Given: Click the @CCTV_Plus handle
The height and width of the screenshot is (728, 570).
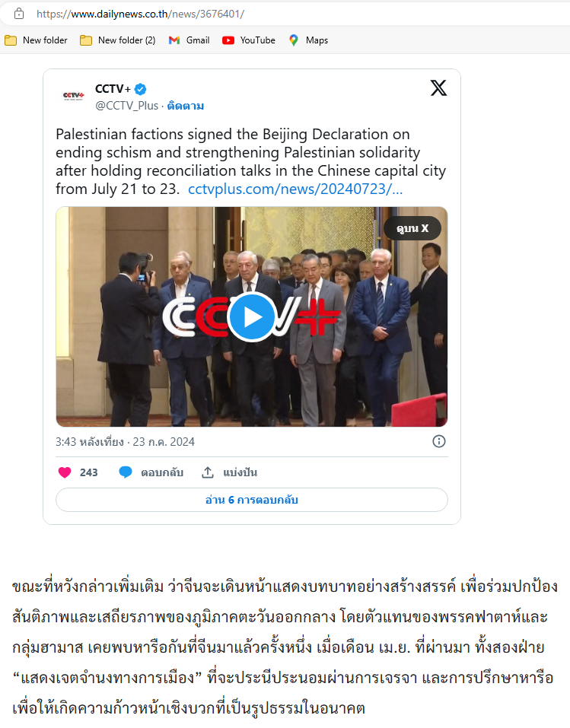Looking at the screenshot, I should tap(127, 106).
